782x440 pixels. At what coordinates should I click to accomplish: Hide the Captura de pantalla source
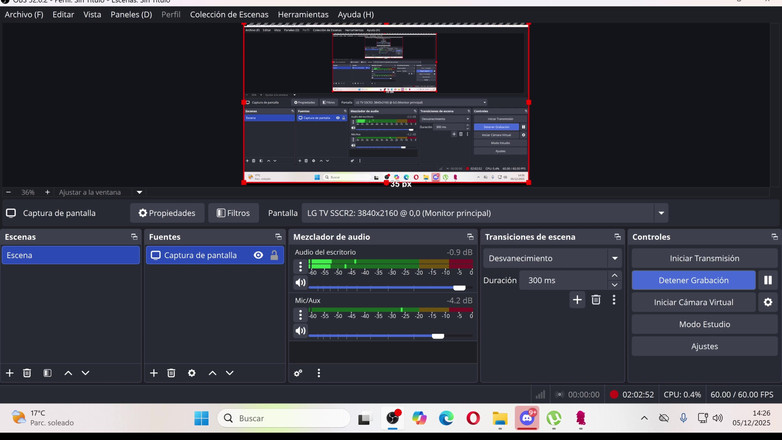(258, 256)
